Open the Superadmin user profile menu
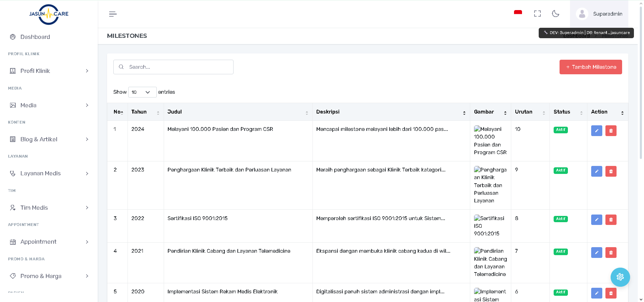Viewport: 644px width, 302px height. tap(599, 14)
